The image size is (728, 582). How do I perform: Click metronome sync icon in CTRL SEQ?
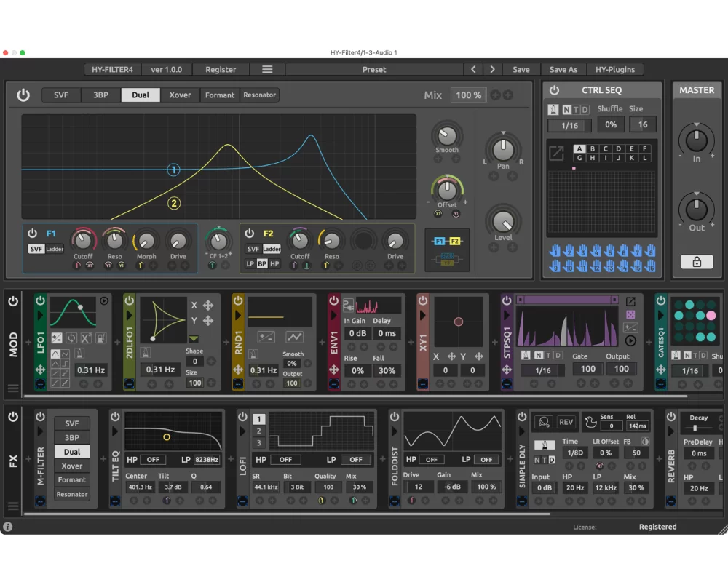click(553, 110)
